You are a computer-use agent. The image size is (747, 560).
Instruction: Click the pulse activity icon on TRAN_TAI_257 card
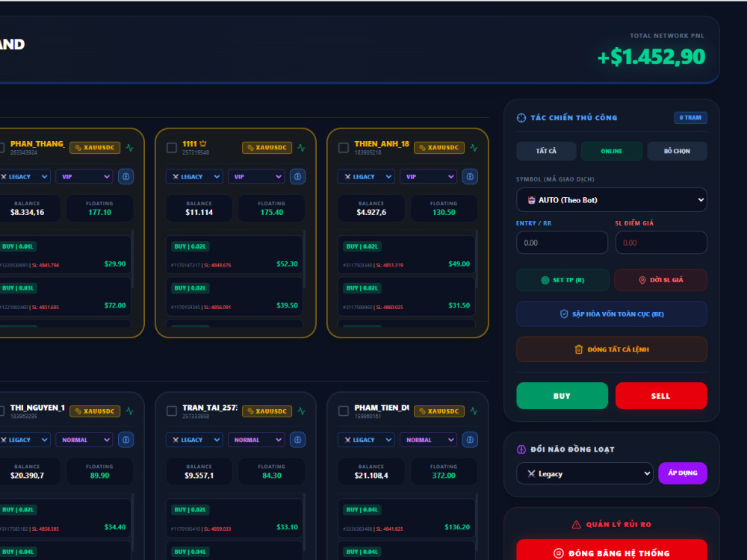click(302, 411)
